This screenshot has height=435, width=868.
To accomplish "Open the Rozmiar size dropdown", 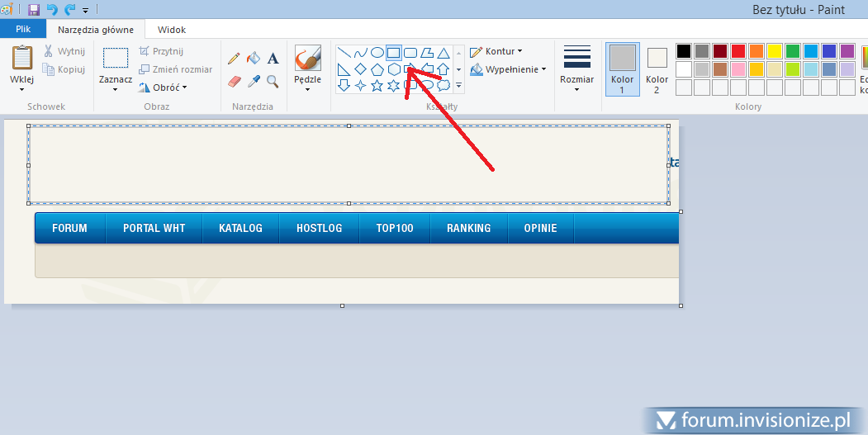I will pos(576,69).
